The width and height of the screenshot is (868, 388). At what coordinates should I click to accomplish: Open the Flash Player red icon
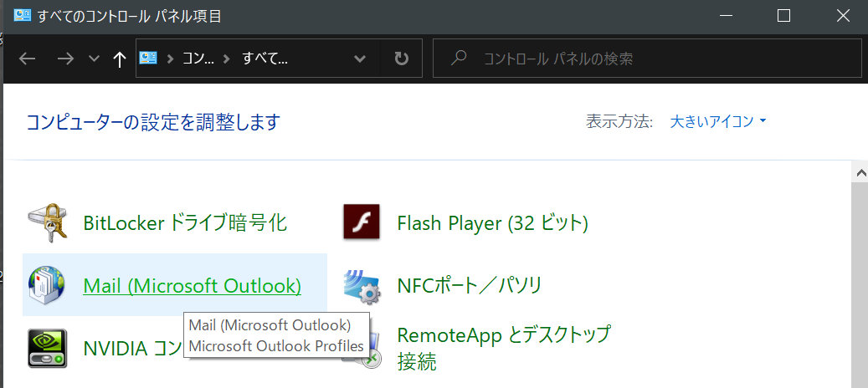pos(362,222)
